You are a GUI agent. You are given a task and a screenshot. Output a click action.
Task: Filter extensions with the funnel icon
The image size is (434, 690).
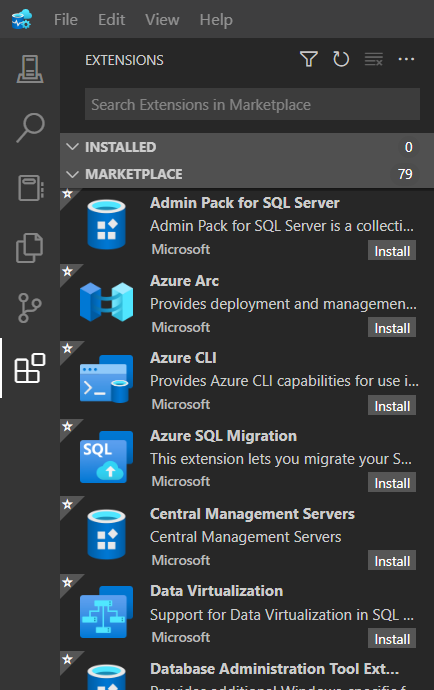click(x=309, y=59)
